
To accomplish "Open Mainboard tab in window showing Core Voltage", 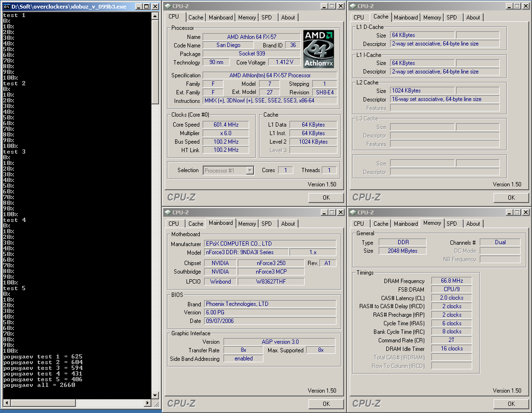I will point(221,18).
